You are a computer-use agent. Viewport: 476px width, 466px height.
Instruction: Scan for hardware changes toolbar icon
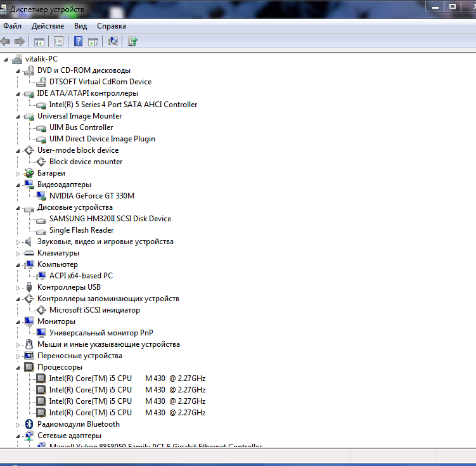(x=113, y=41)
